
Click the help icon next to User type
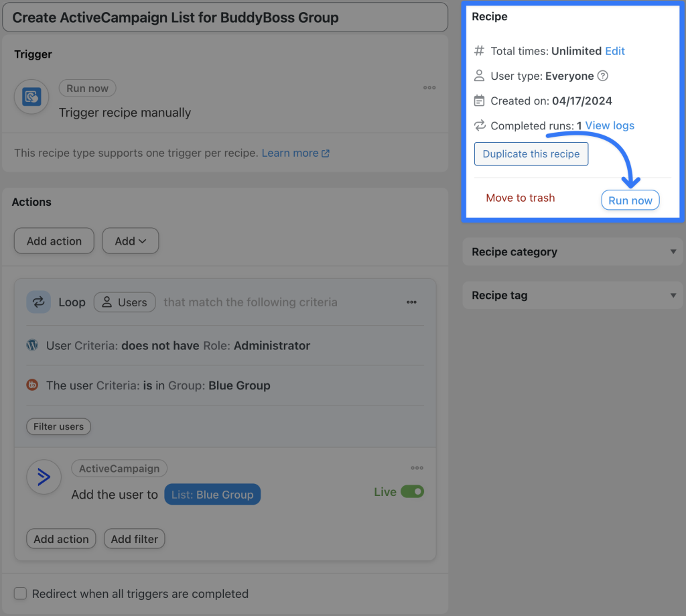[602, 76]
